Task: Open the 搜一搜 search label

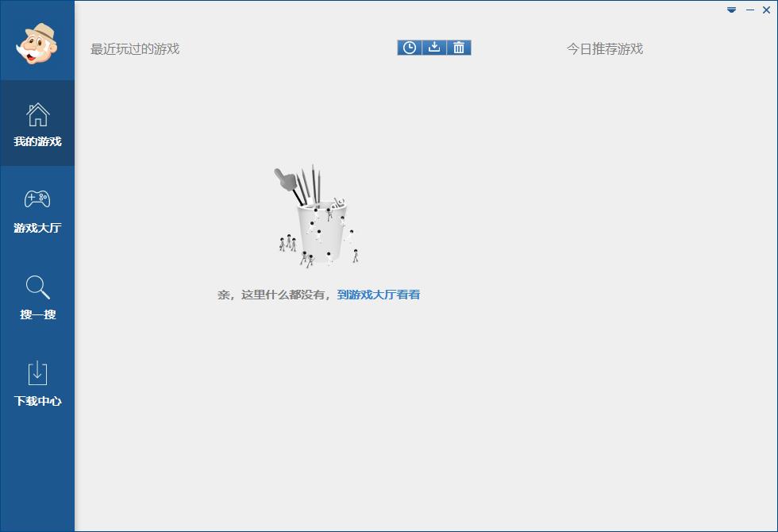Action: [37, 315]
